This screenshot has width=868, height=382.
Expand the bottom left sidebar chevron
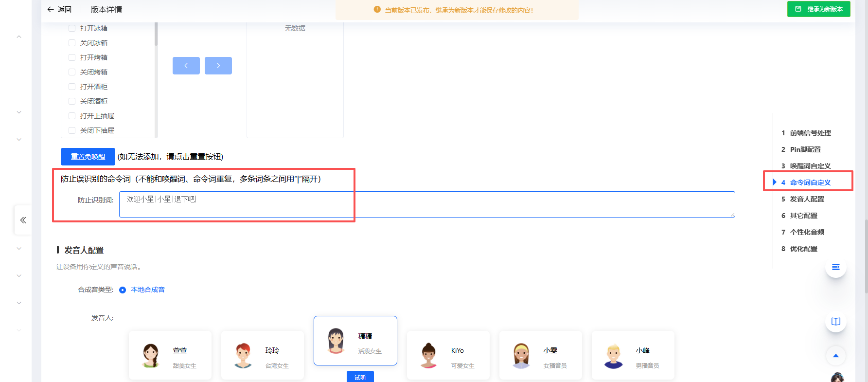[x=19, y=330]
